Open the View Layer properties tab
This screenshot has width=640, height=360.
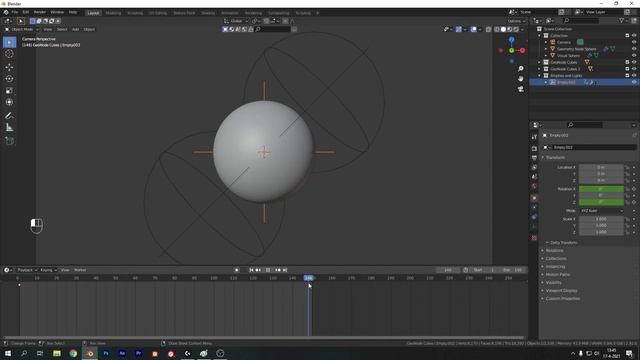[534, 167]
